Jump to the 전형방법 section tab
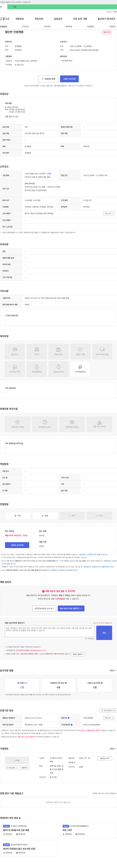The height and width of the screenshot is (868, 117). [90, 27]
